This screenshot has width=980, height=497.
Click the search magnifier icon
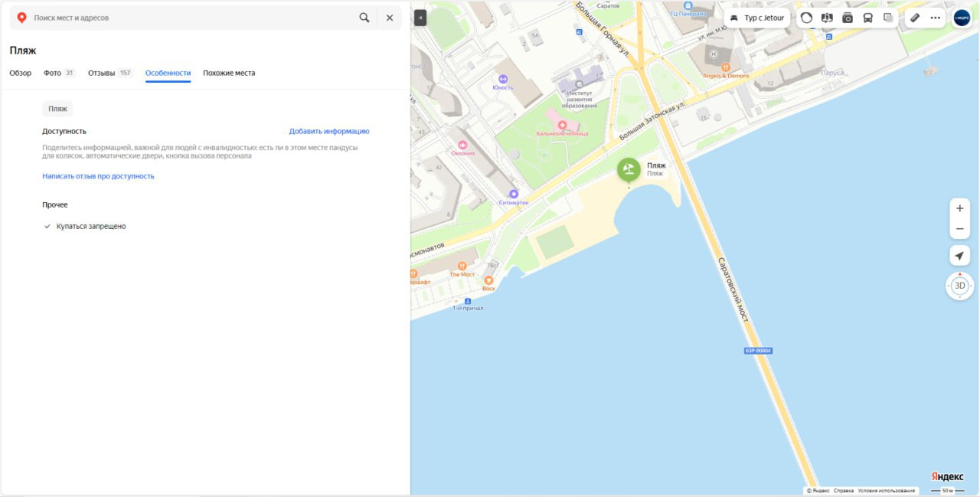364,18
